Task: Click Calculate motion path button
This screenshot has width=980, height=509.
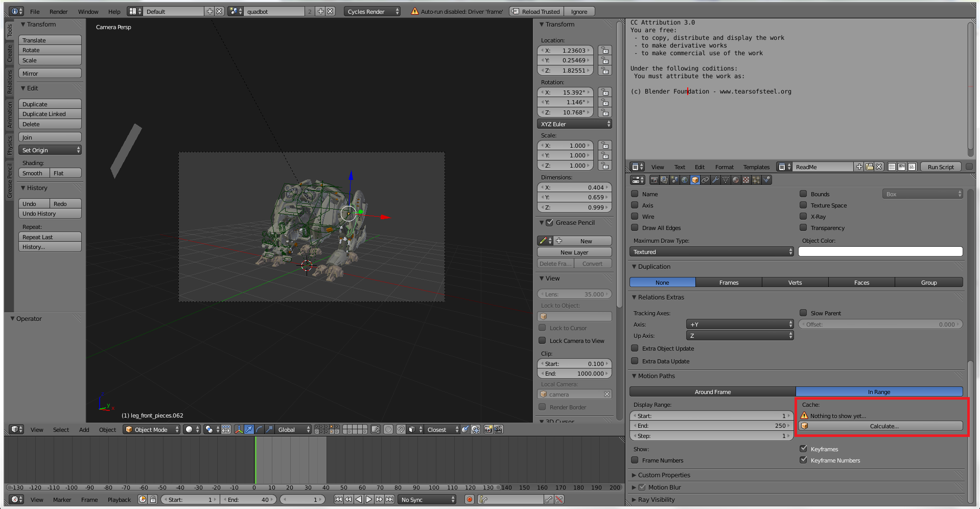Action: tap(883, 426)
